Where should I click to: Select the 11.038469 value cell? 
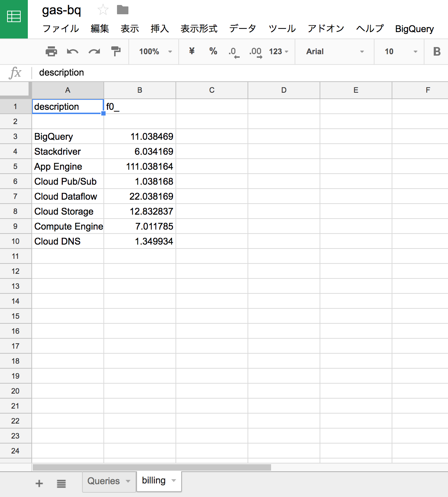point(140,136)
